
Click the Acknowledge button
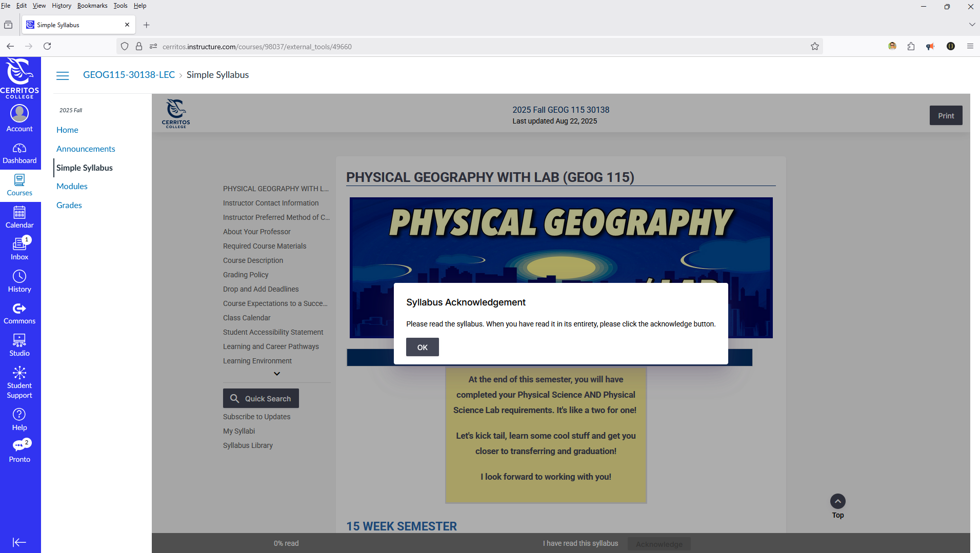659,544
